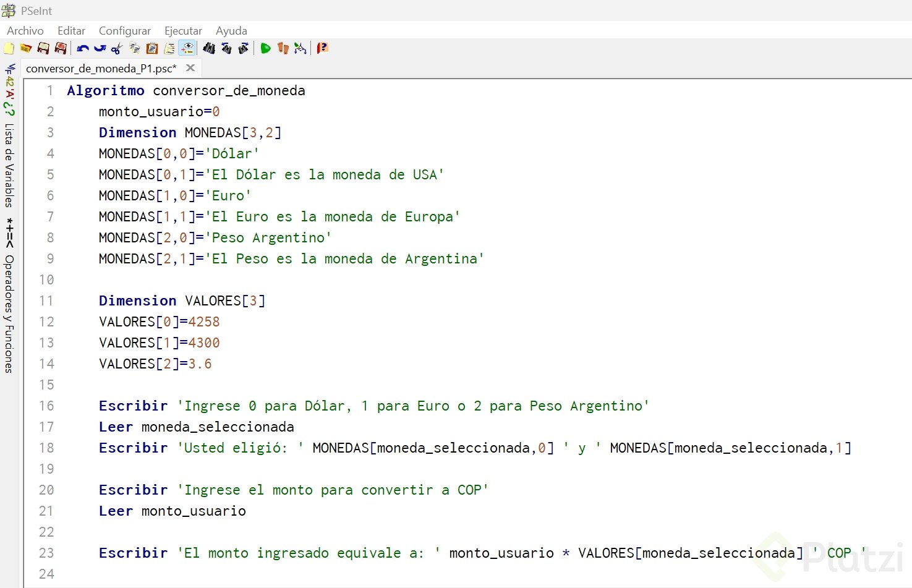Image resolution: width=912 pixels, height=588 pixels.
Task: Click 'El monto ingresado equivale a: ' string
Action: pos(309,553)
